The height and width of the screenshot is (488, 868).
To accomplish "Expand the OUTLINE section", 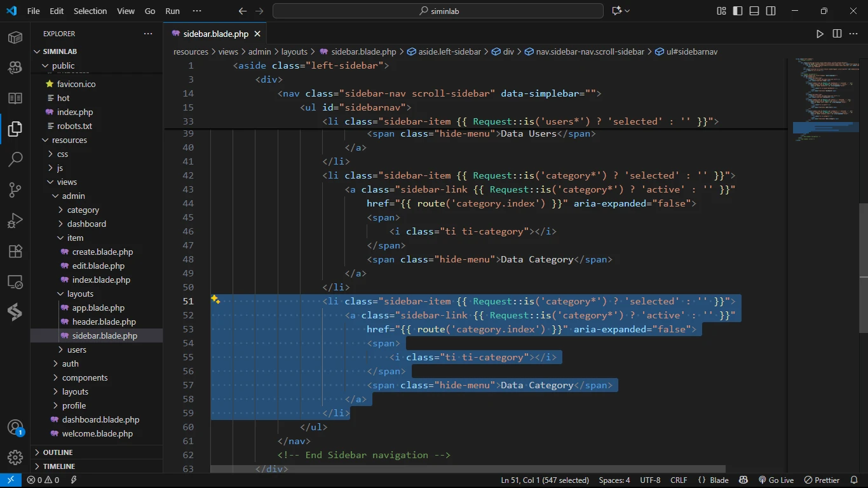I will click(57, 452).
